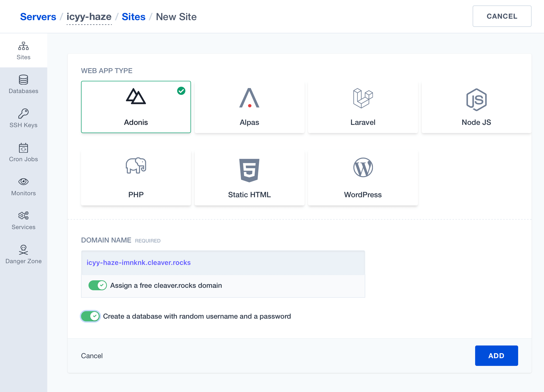Switch to the Services sidebar tab

23,221
